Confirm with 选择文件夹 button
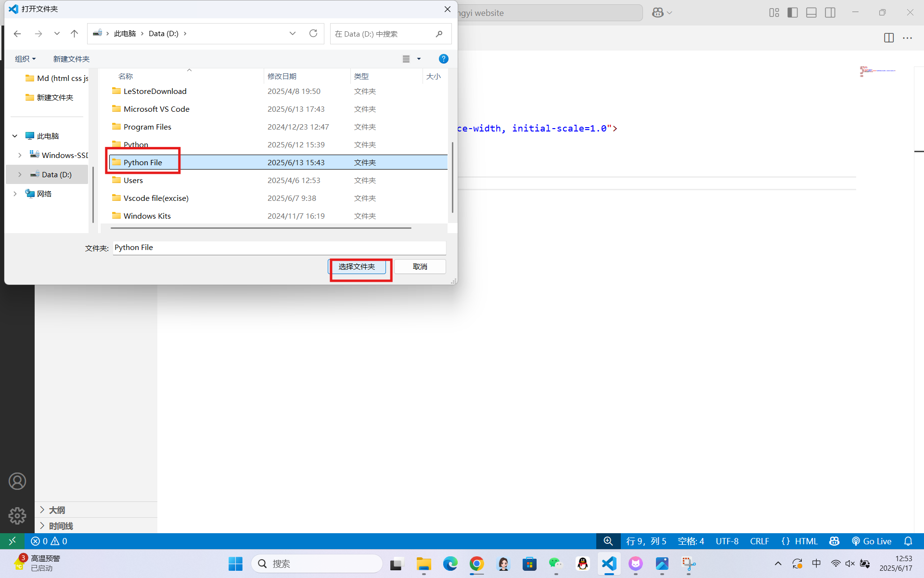 pos(357,267)
